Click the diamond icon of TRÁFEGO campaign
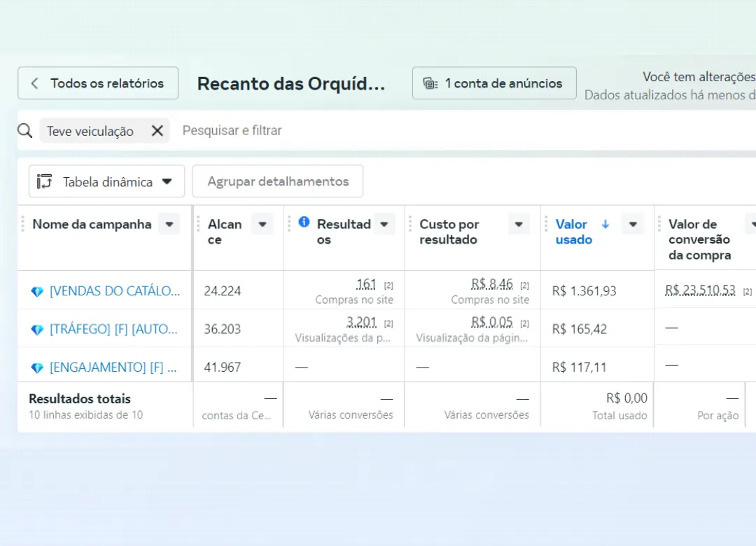The image size is (756, 546). [x=37, y=329]
